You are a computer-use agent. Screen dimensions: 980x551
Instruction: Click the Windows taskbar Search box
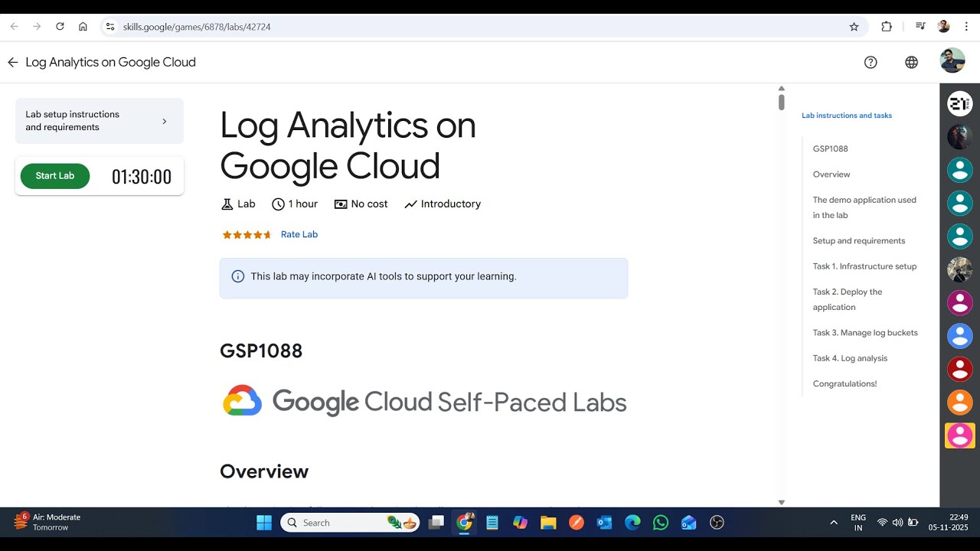click(350, 523)
